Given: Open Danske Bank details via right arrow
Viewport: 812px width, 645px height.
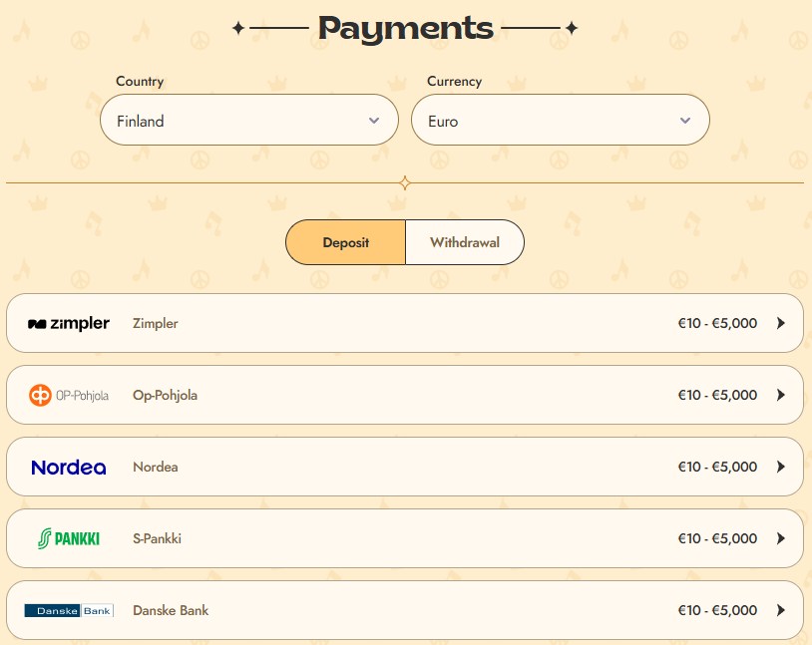Looking at the screenshot, I should [x=781, y=610].
